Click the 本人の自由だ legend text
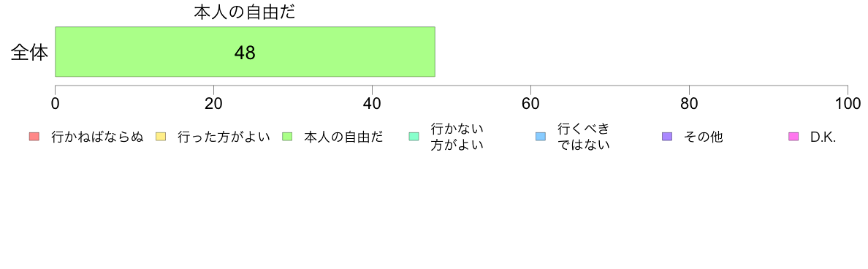868x269 pixels. [343, 137]
